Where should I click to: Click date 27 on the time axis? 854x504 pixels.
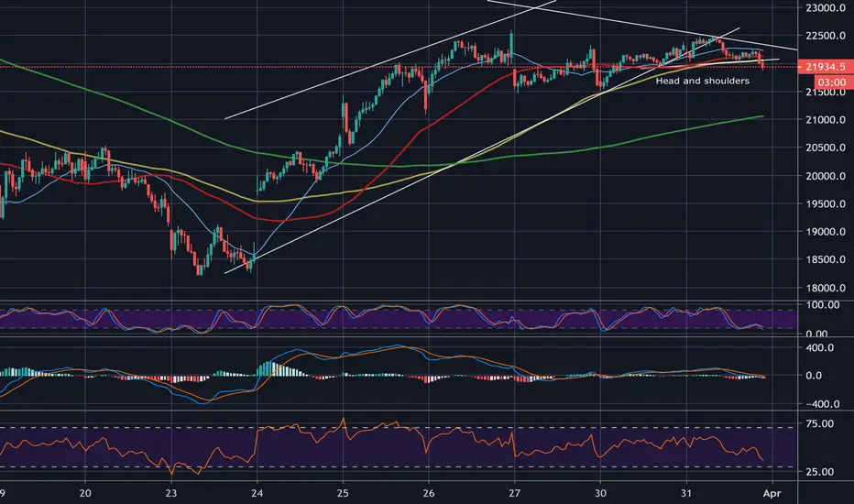coord(514,493)
